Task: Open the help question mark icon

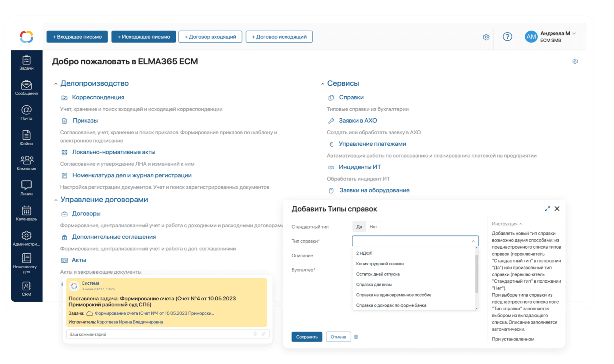Action: pos(507,37)
